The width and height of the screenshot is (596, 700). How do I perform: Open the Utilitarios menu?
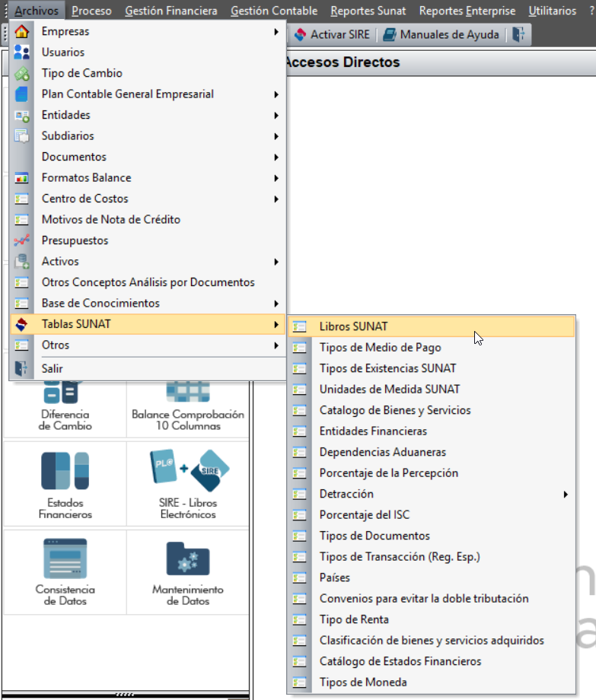(x=553, y=10)
